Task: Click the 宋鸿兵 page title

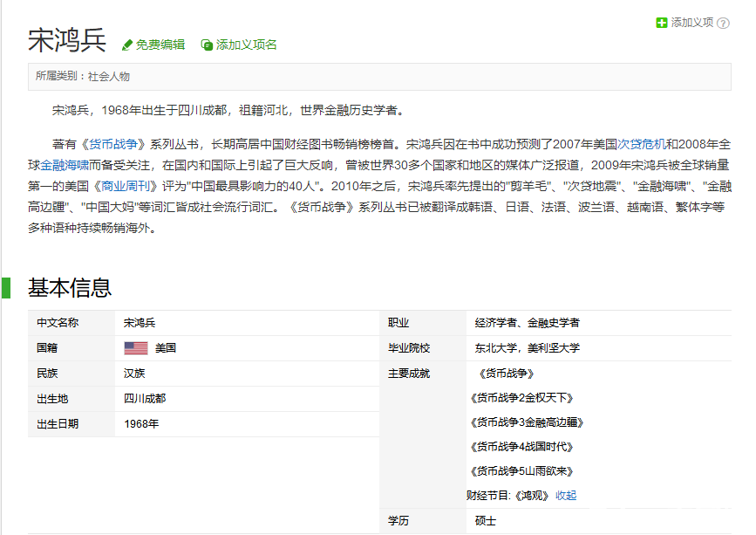Action: click(67, 39)
